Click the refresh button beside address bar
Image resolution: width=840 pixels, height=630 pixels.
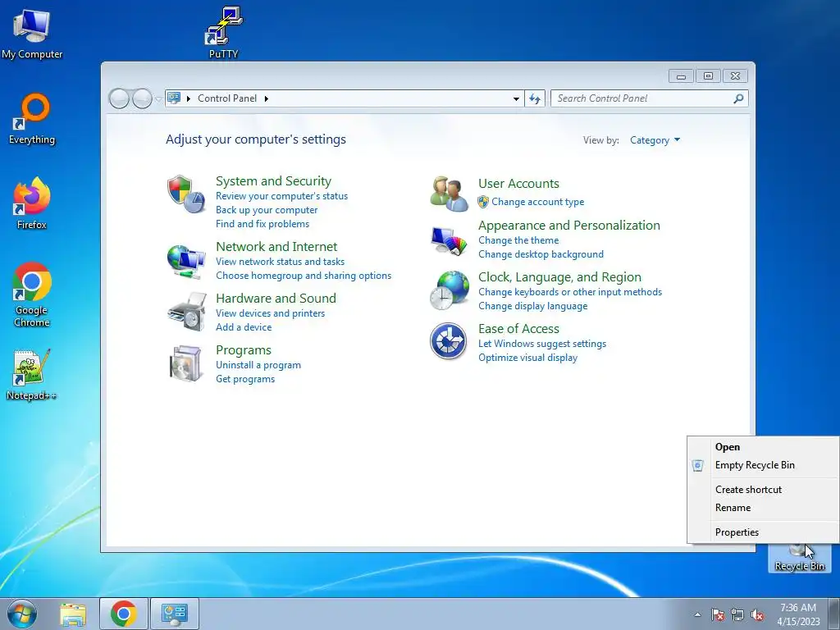coord(535,98)
